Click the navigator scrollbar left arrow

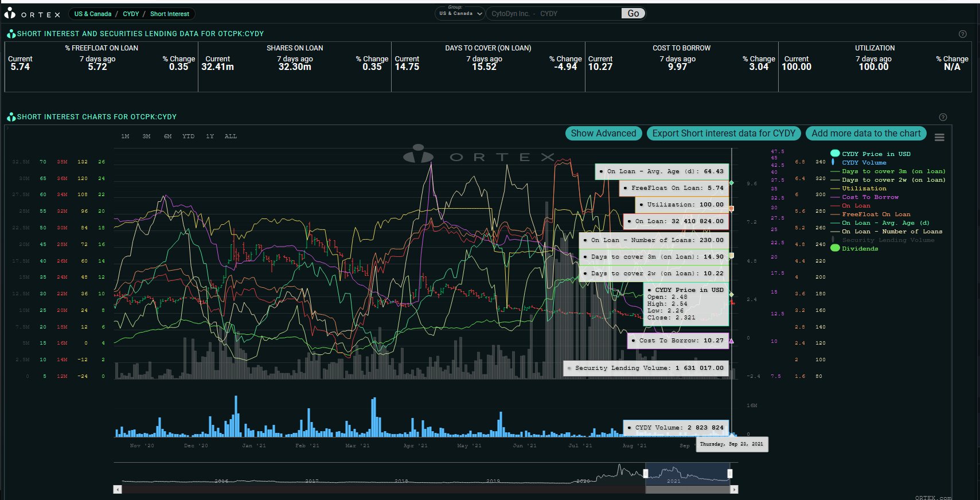(x=118, y=490)
